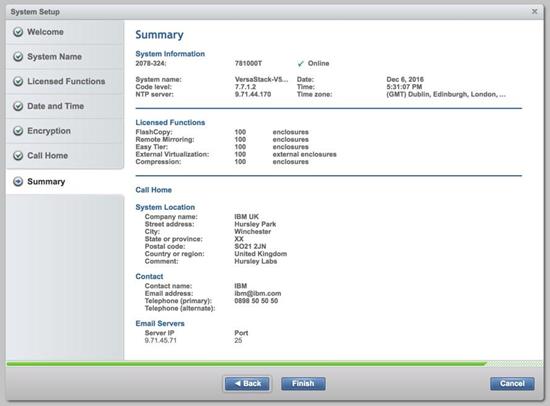Click the system name value VersaStack-V5...
The image size is (550, 406).
click(x=261, y=79)
